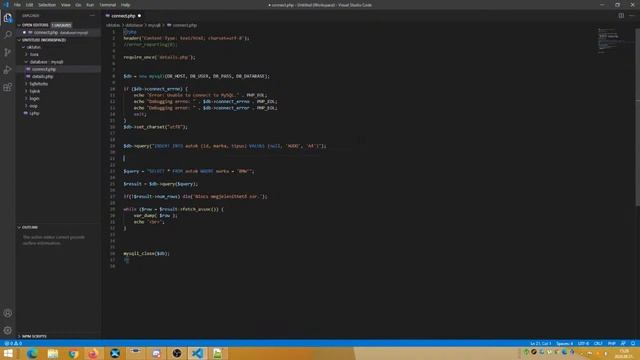
Task: Close connect.php in Open Editors list
Action: tap(24, 33)
